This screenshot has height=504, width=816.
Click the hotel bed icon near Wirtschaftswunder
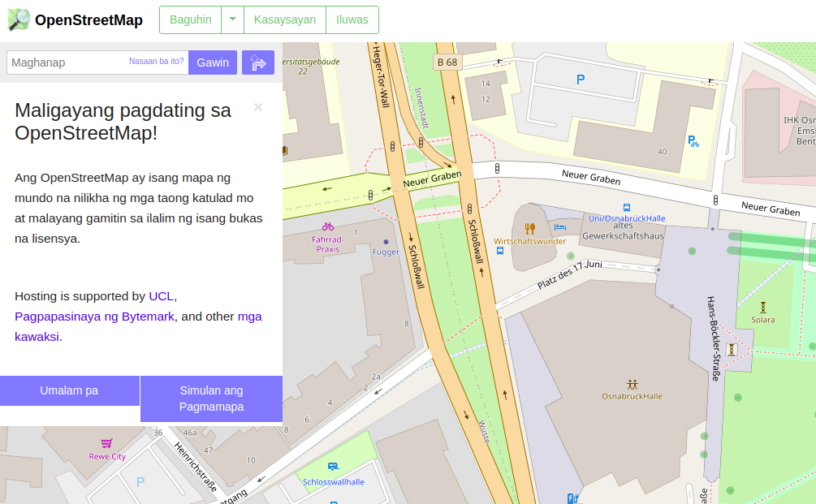click(x=560, y=226)
